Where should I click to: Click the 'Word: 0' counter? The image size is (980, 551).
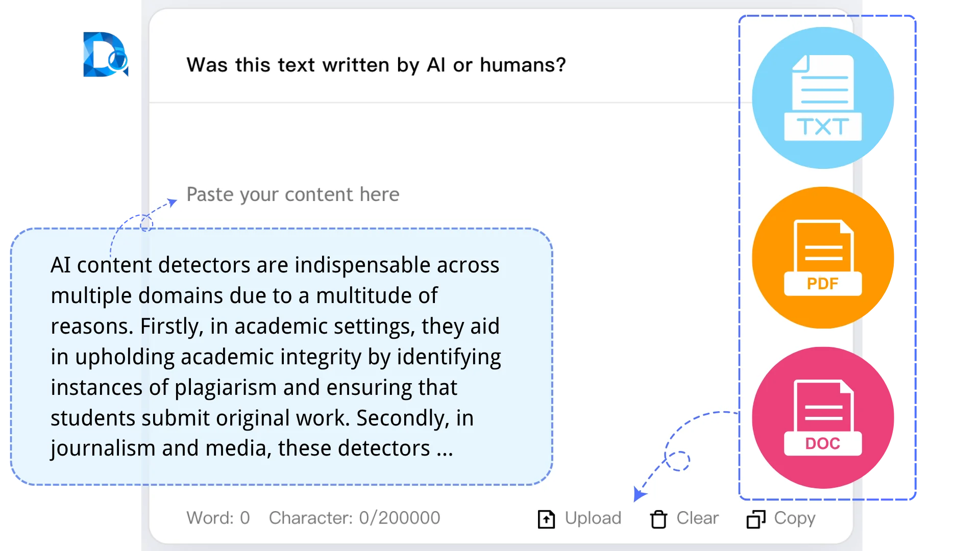[x=218, y=518]
